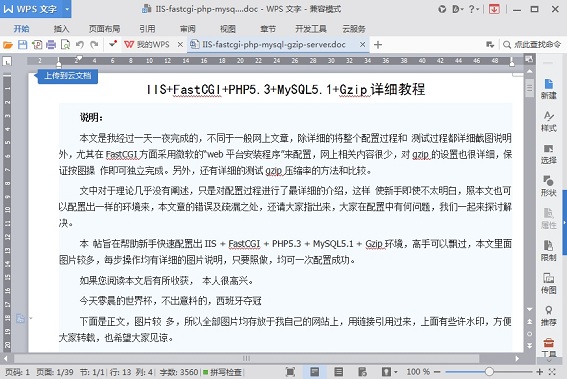Open the 推荐 recommendations pane in the sidebar
Screen dimensions: 567x379
549,315
